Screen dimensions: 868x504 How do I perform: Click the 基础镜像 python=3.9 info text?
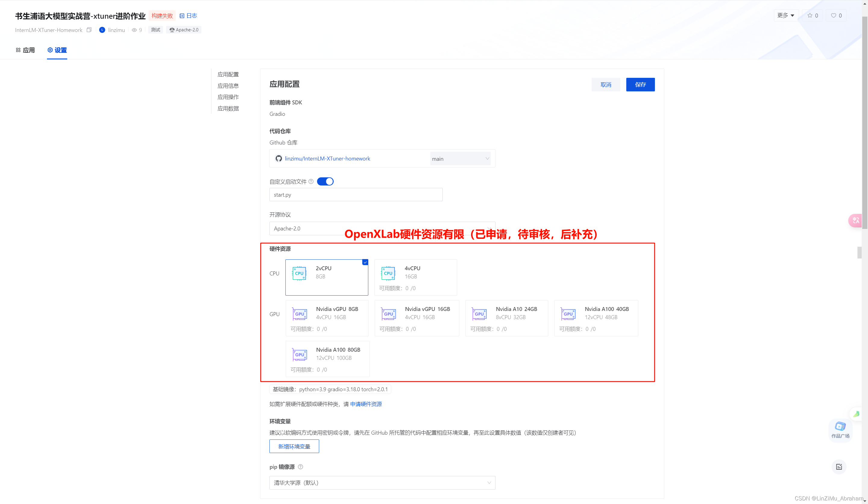(330, 389)
